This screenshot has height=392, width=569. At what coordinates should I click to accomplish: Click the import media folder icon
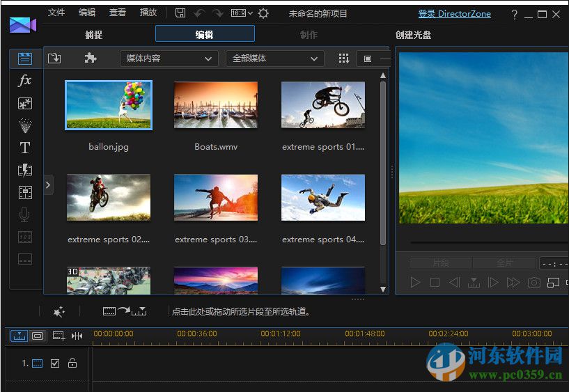coord(54,58)
